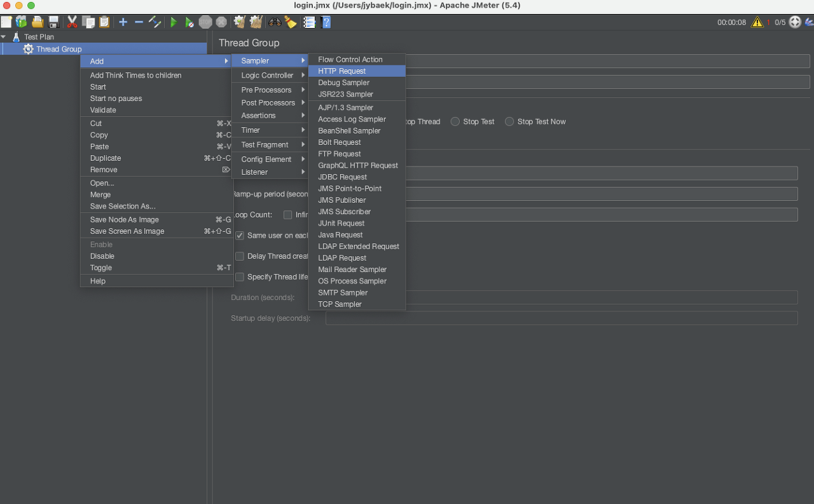The height and width of the screenshot is (504, 814).
Task: Select the Stop Test radio button
Action: click(455, 121)
